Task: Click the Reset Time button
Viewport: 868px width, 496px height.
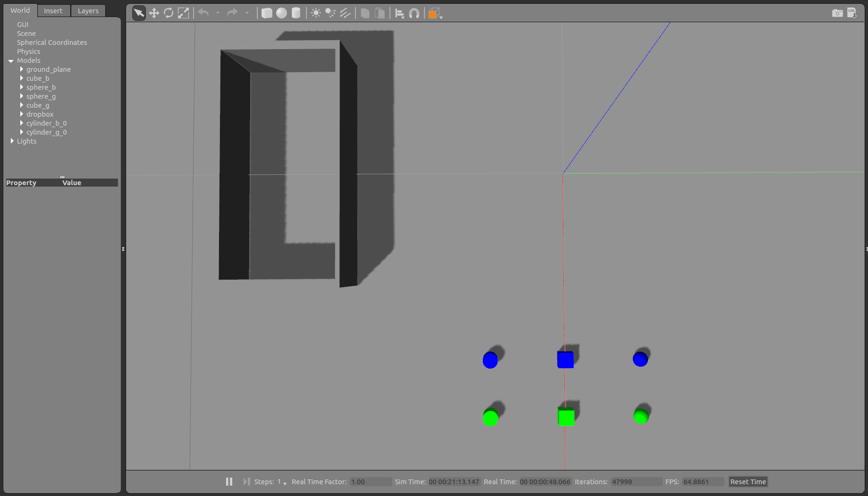Action: tap(748, 482)
